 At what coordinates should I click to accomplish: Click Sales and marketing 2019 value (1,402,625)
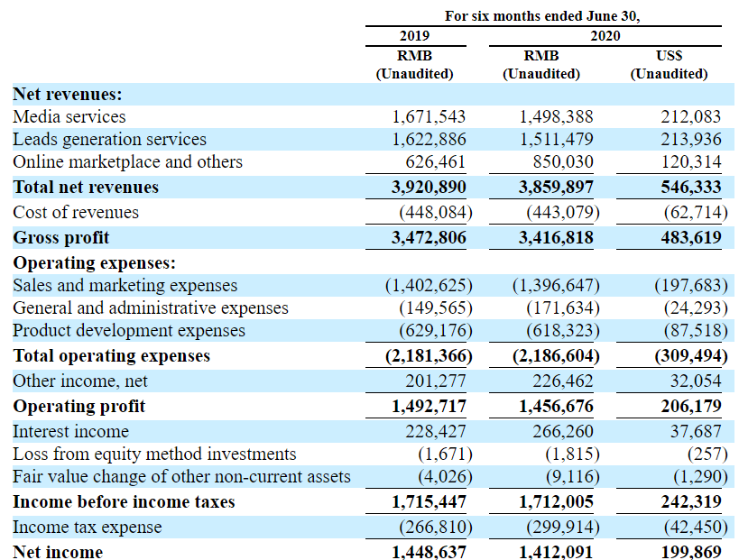tap(429, 286)
